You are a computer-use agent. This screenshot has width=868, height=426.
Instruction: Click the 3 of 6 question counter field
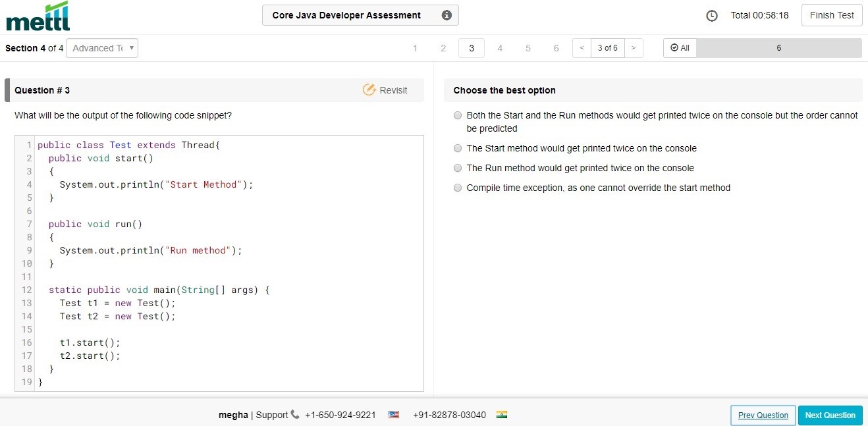(607, 47)
